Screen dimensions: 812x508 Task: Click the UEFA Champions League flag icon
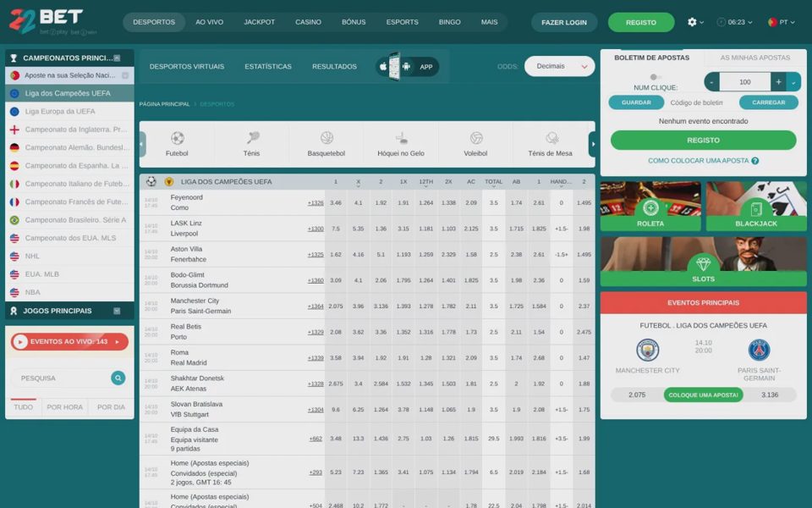coord(14,93)
